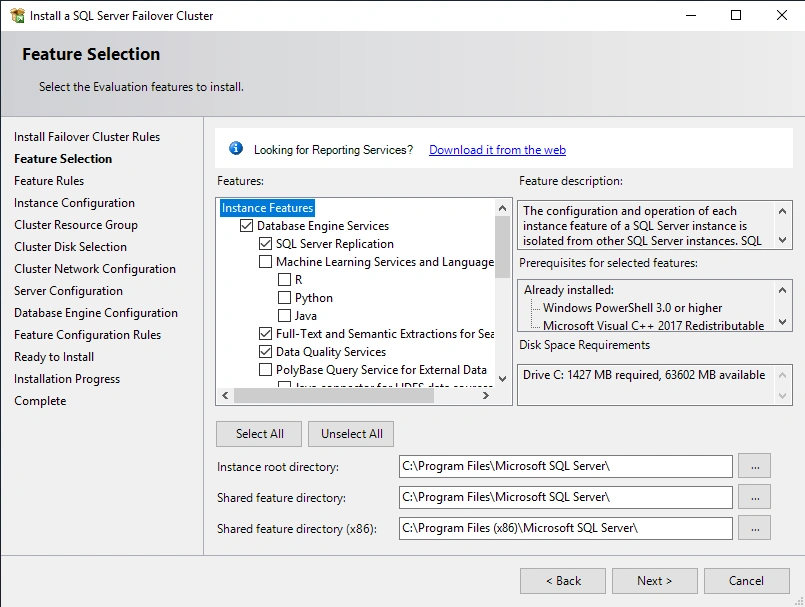Viewport: 805px width, 607px height.
Task: Select the Complete step in sidebar
Action: click(x=40, y=401)
